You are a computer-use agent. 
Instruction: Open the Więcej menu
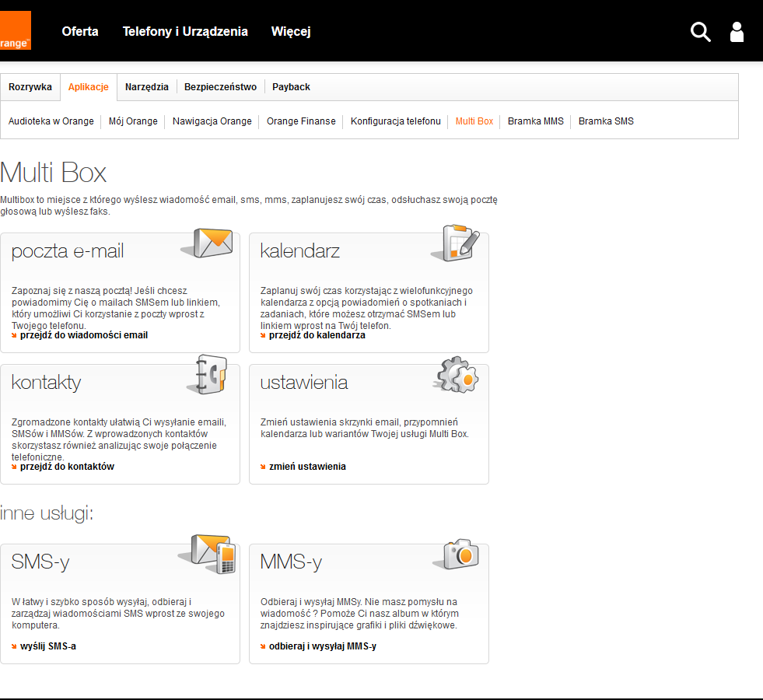pyautogui.click(x=290, y=32)
